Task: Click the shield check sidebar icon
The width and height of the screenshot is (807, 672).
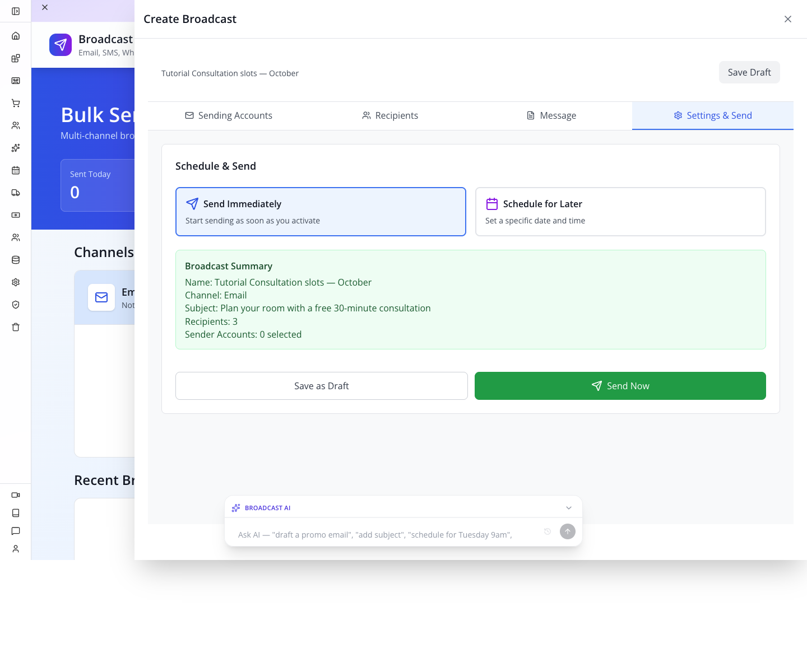Action: click(16, 305)
